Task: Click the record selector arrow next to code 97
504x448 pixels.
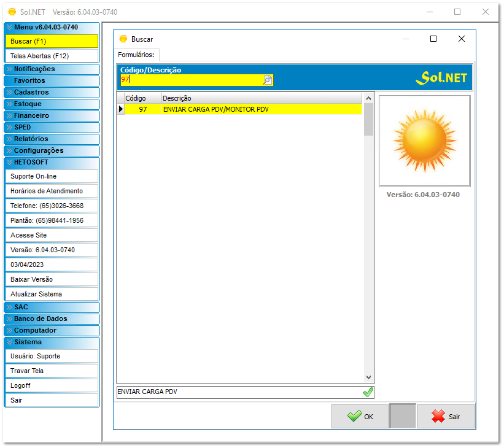Action: coord(119,109)
